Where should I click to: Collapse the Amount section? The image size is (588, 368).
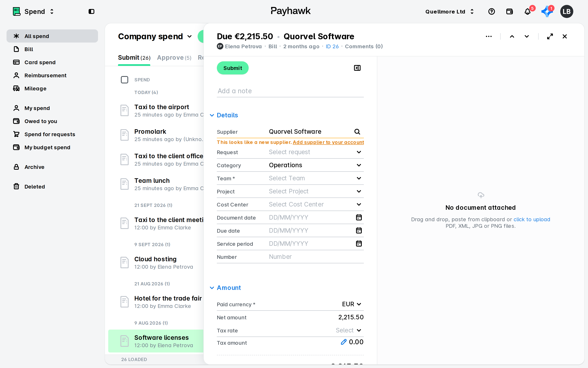225,288
